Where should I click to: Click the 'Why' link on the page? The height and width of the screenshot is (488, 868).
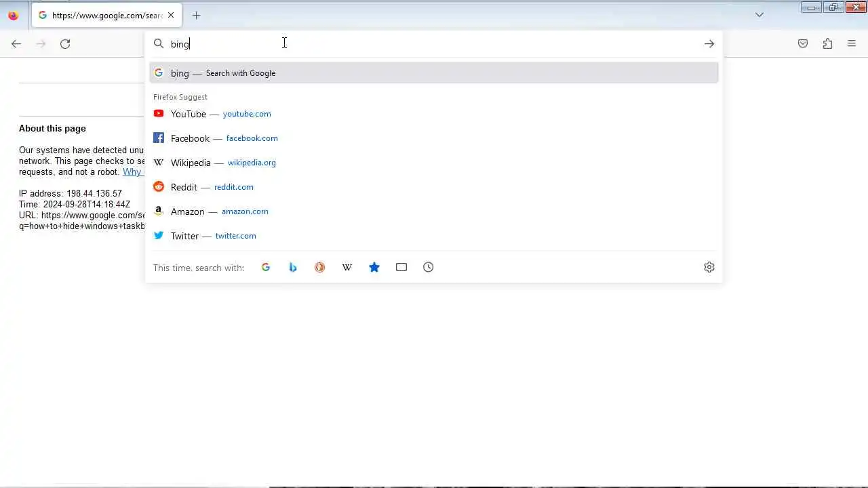pyautogui.click(x=133, y=172)
